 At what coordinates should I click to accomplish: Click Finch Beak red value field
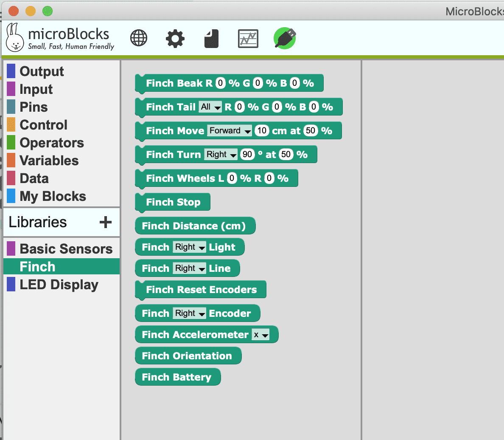[220, 83]
